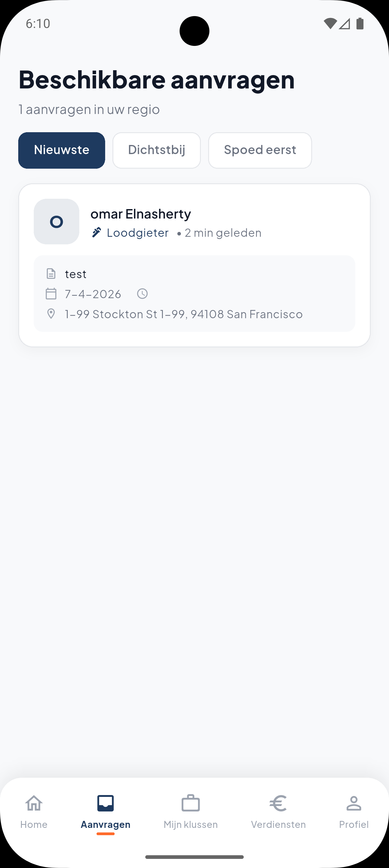Tap the Profiel person icon
This screenshot has height=868, width=389.
pyautogui.click(x=354, y=804)
